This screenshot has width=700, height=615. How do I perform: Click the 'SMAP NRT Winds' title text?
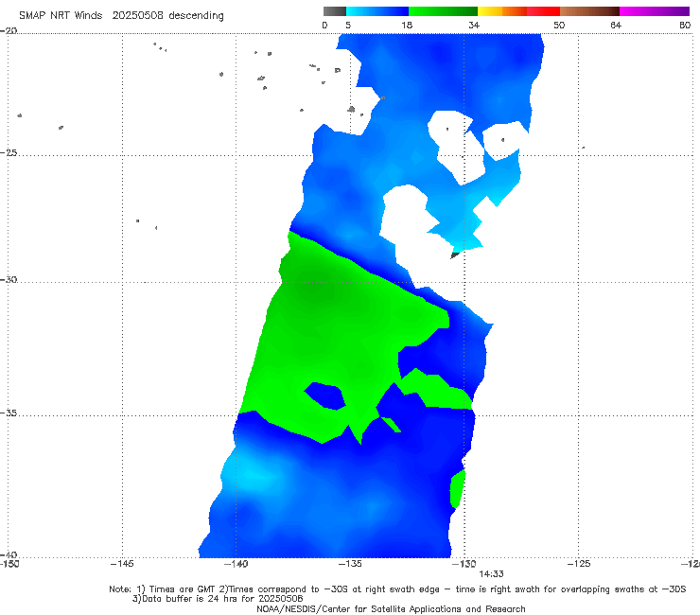(61, 16)
